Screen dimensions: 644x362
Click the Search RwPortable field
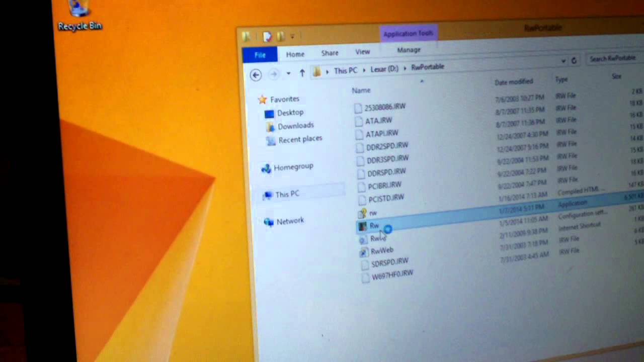coord(614,58)
